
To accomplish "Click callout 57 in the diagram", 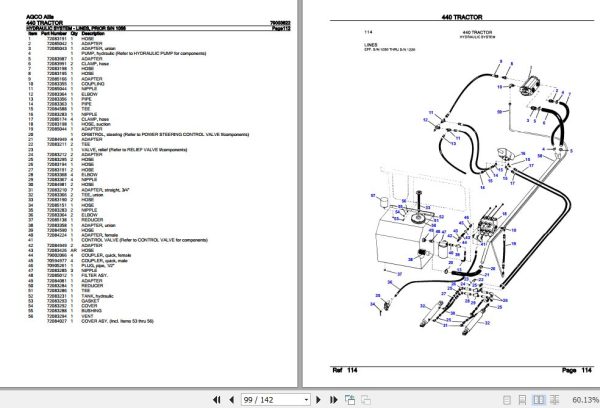I will coord(373,196).
